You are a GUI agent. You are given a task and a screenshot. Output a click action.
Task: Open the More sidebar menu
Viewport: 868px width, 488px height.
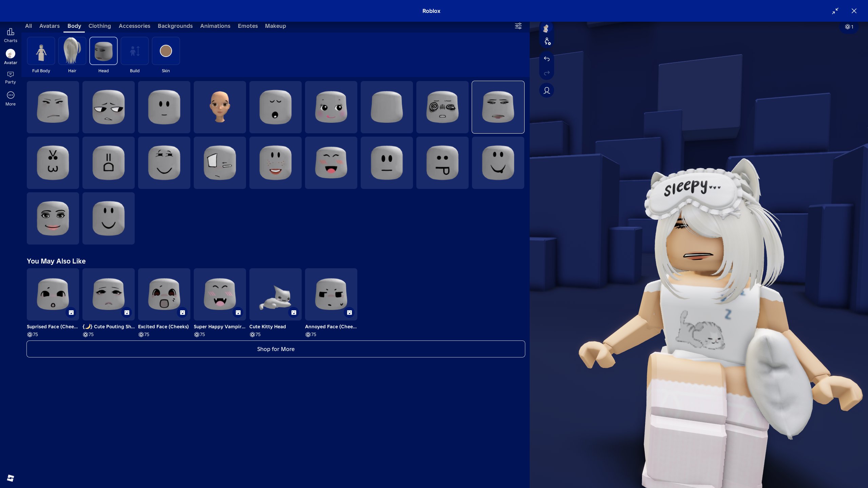click(x=11, y=99)
